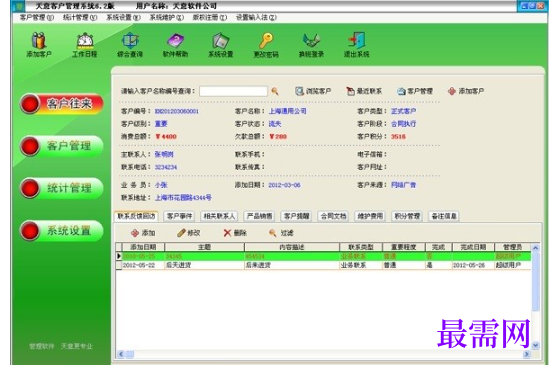Click the 2012-05-26 completion date cell

point(473,265)
